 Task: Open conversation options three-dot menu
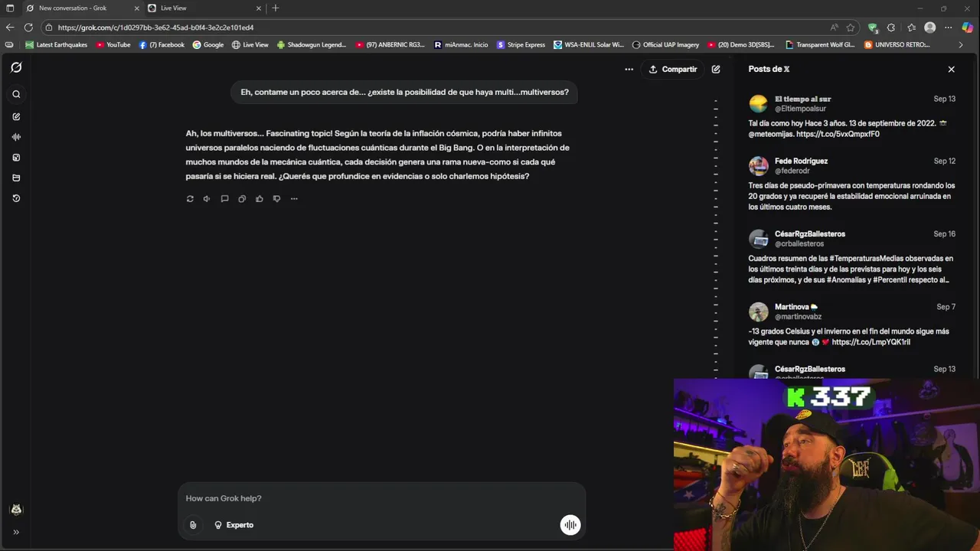tap(629, 69)
